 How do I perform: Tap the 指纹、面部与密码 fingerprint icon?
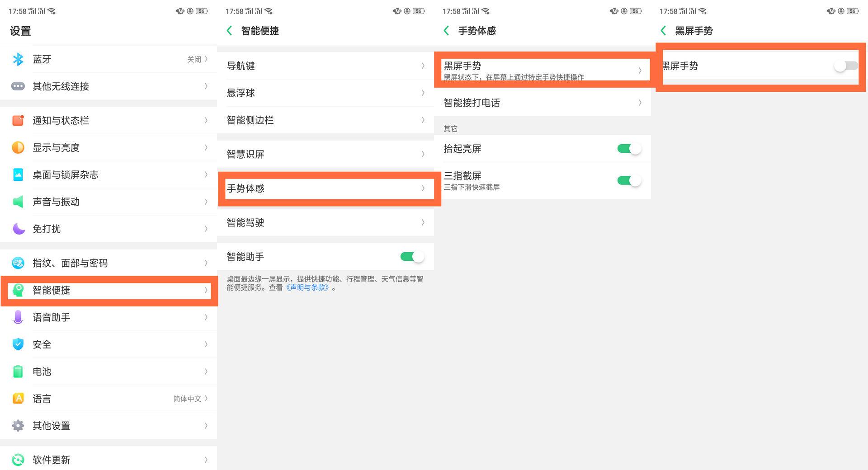click(x=18, y=263)
